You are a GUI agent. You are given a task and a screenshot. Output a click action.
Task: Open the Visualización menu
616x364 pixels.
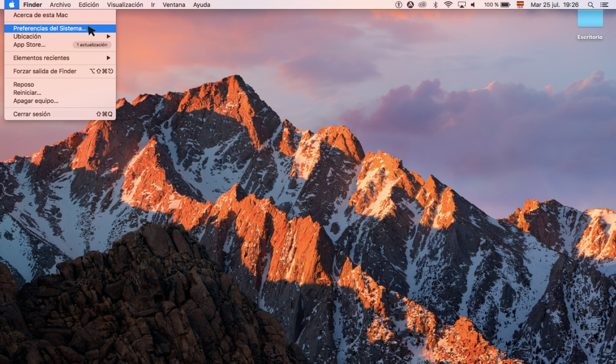coord(125,5)
